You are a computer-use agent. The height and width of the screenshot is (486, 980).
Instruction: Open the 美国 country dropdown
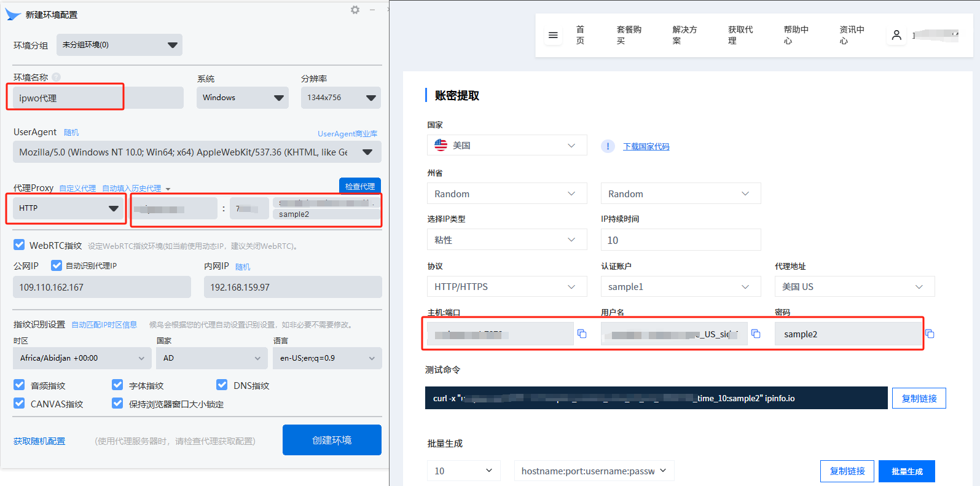point(507,146)
